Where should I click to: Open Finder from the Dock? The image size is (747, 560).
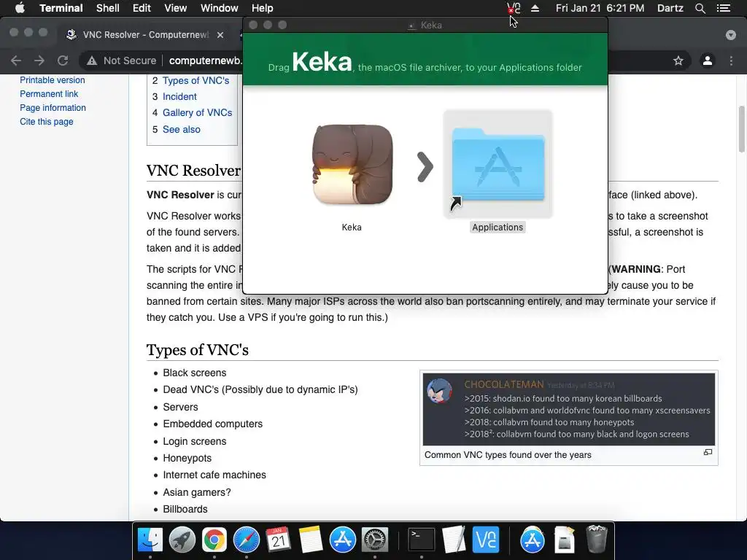pos(150,540)
